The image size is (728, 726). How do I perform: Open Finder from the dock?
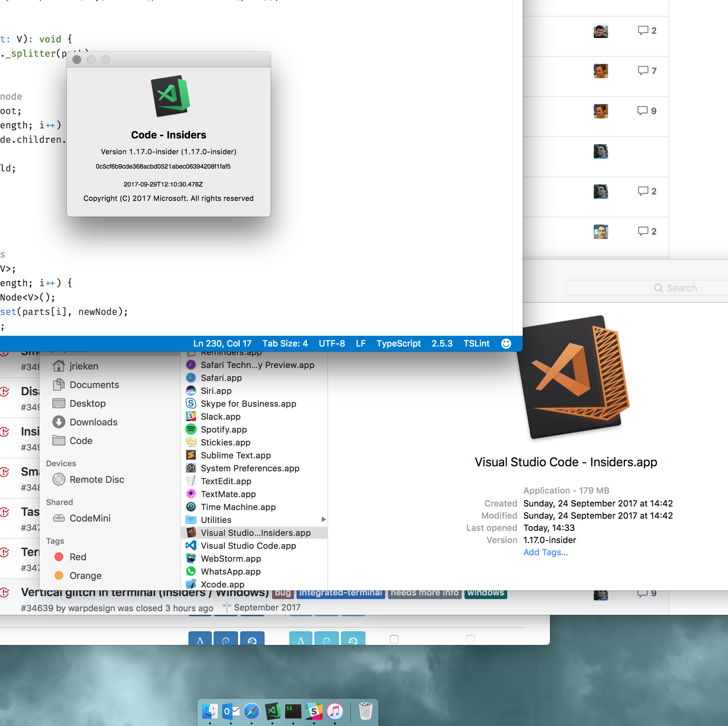(210, 711)
